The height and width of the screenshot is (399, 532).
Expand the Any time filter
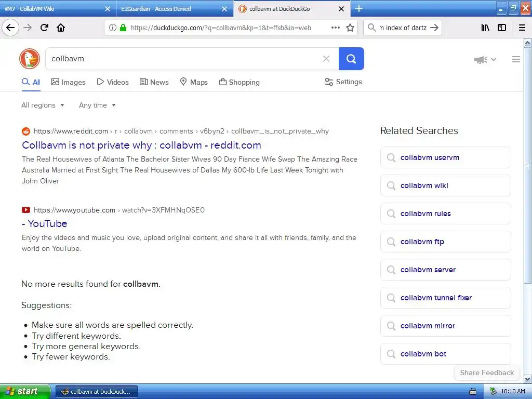click(x=97, y=105)
